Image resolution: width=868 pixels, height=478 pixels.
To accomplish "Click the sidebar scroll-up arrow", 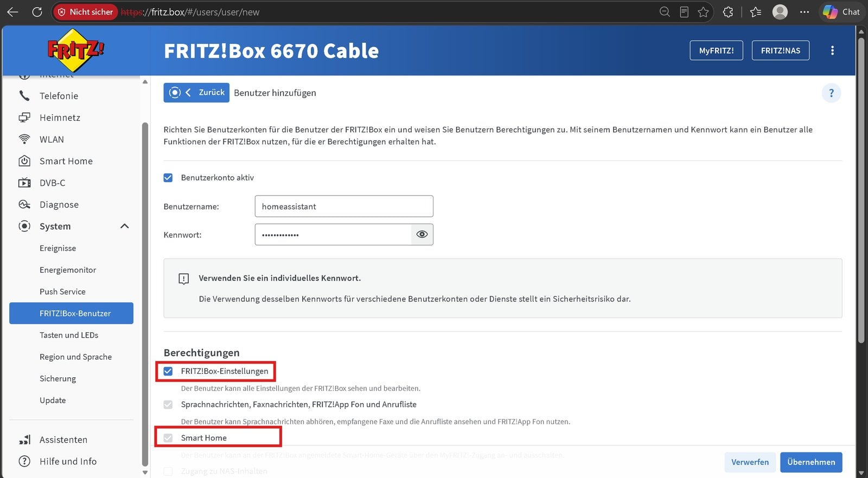I will [145, 82].
